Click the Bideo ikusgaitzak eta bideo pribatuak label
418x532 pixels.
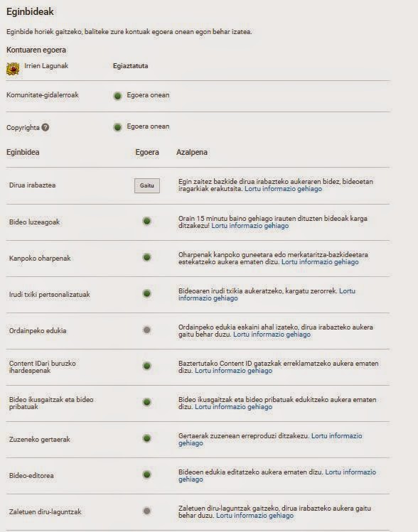click(x=51, y=403)
